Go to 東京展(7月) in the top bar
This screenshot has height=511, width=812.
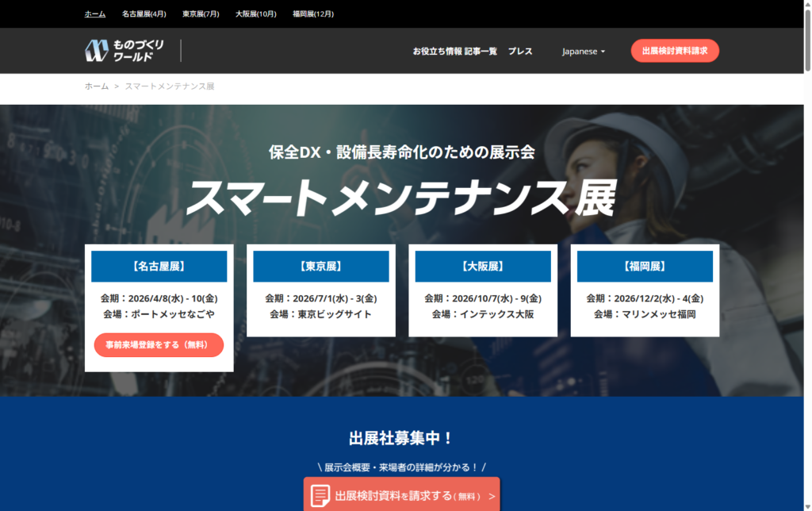[201, 13]
